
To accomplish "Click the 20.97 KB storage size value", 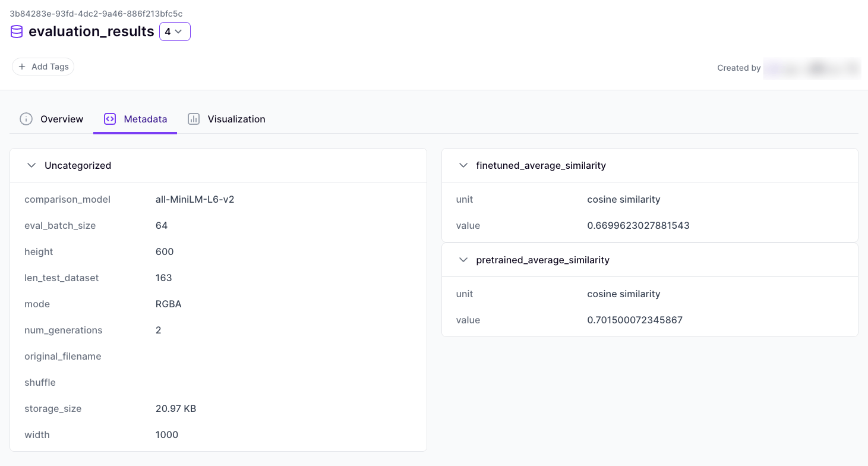I will pyautogui.click(x=176, y=409).
